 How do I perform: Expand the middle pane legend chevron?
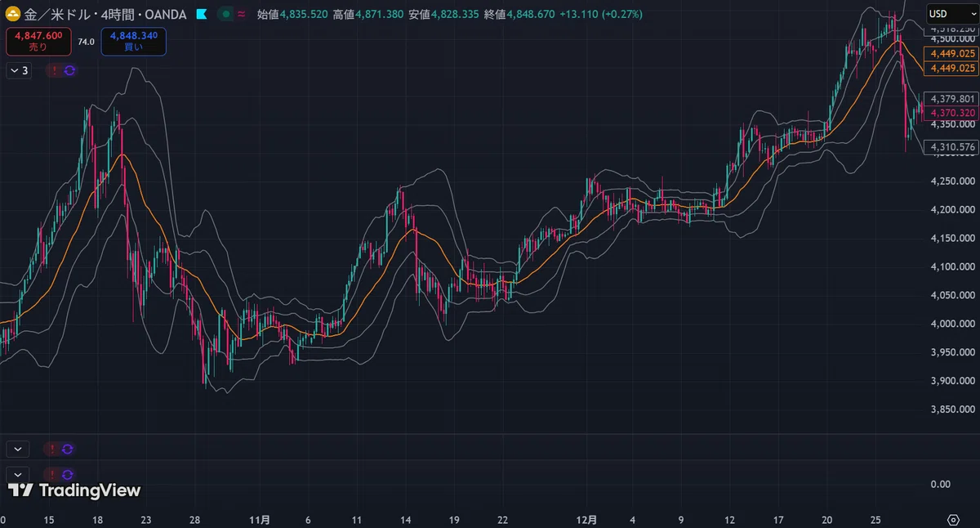click(18, 449)
